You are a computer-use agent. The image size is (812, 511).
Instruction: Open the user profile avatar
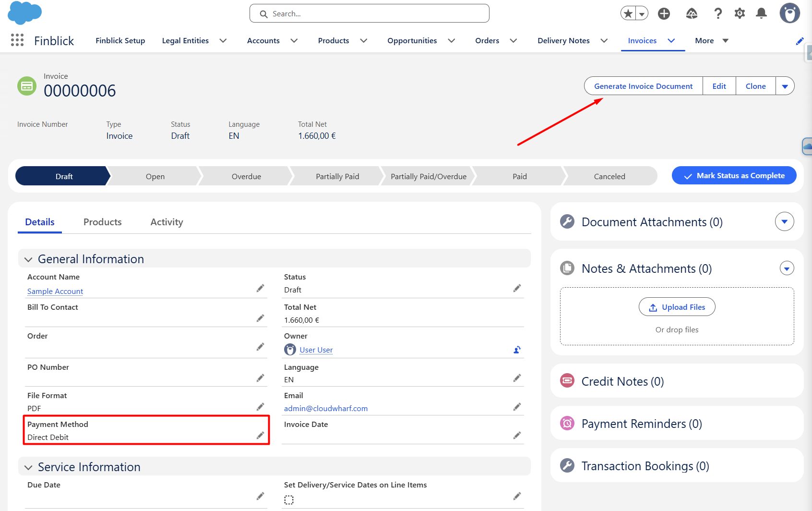tap(789, 13)
